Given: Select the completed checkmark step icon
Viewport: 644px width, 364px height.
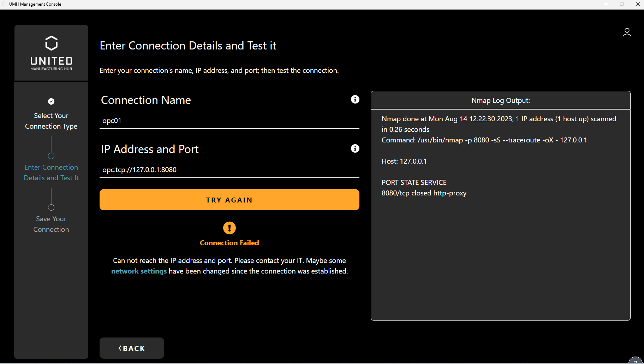Looking at the screenshot, I should point(51,101).
